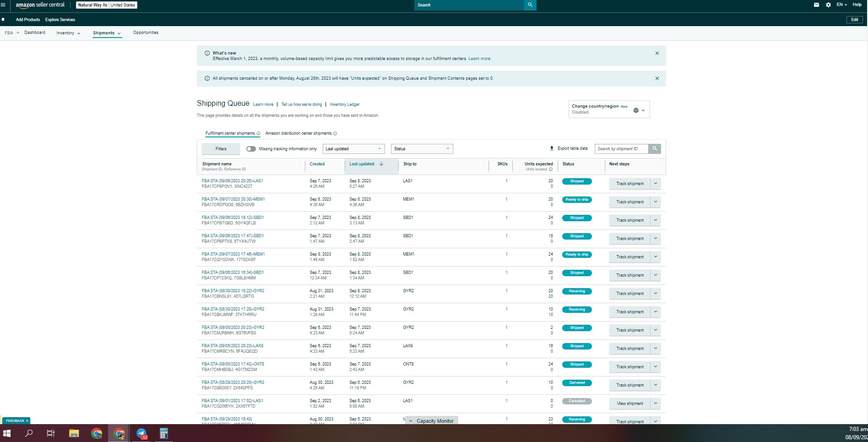The height and width of the screenshot is (442, 868).
Task: Open Telegram from the taskbar
Action: [x=141, y=433]
